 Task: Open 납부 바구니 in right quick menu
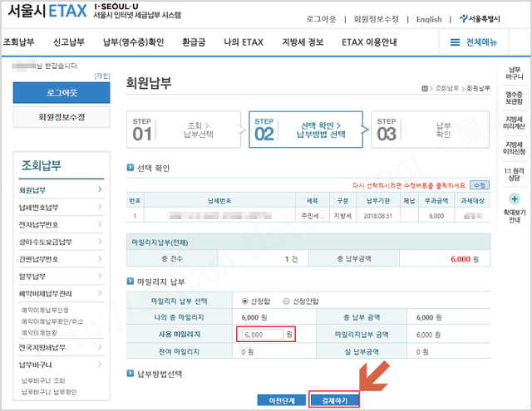(515, 74)
